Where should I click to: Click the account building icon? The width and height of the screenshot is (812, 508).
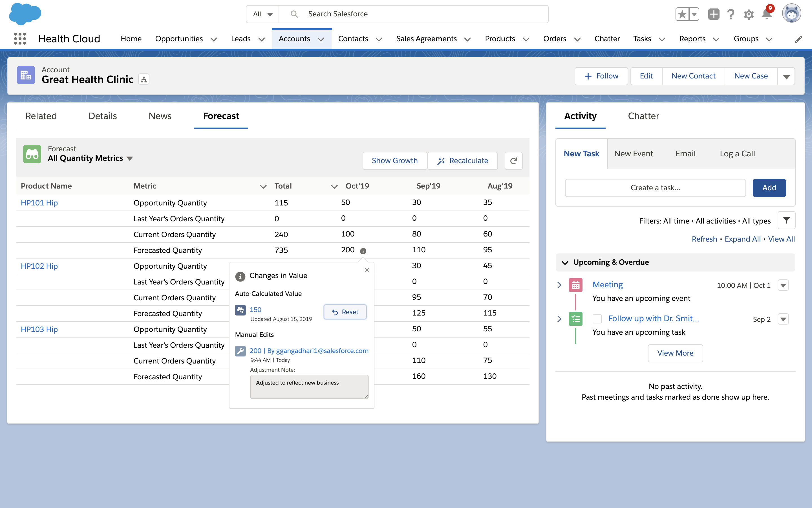pyautogui.click(x=26, y=75)
